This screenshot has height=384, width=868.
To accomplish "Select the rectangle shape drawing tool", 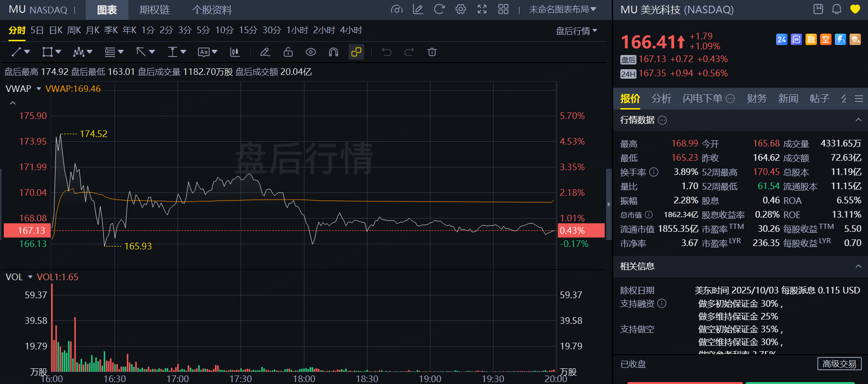I will 47,52.
